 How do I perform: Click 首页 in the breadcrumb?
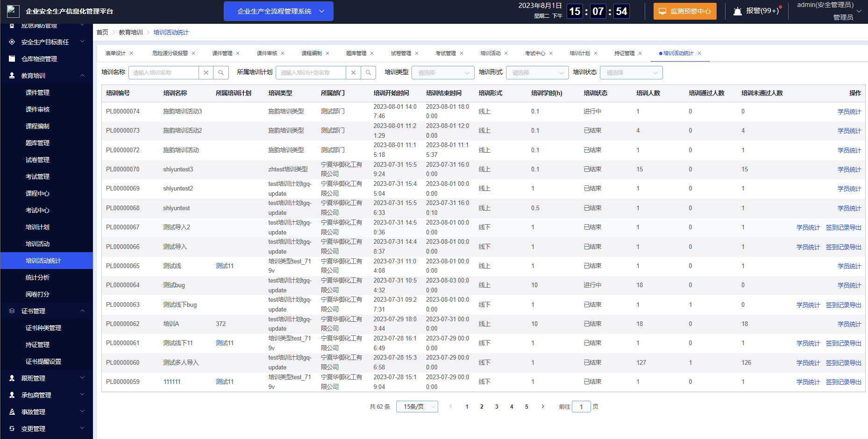point(102,32)
